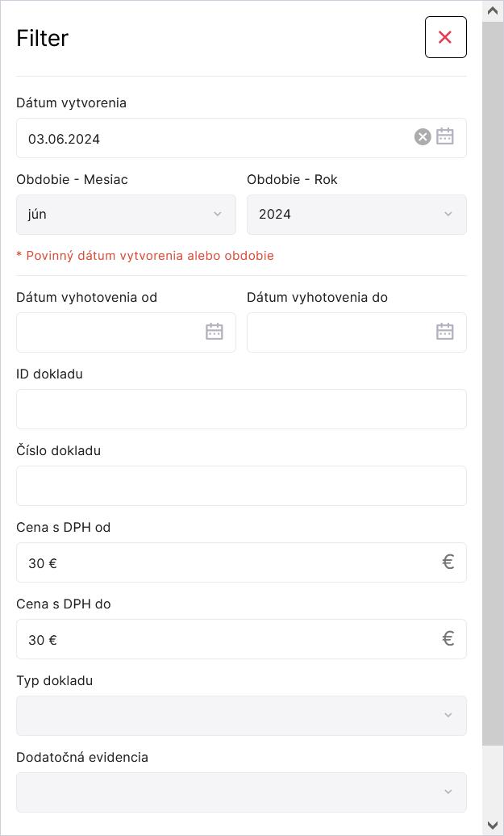Click the scrollbar down arrow
504x836 pixels.
click(494, 826)
